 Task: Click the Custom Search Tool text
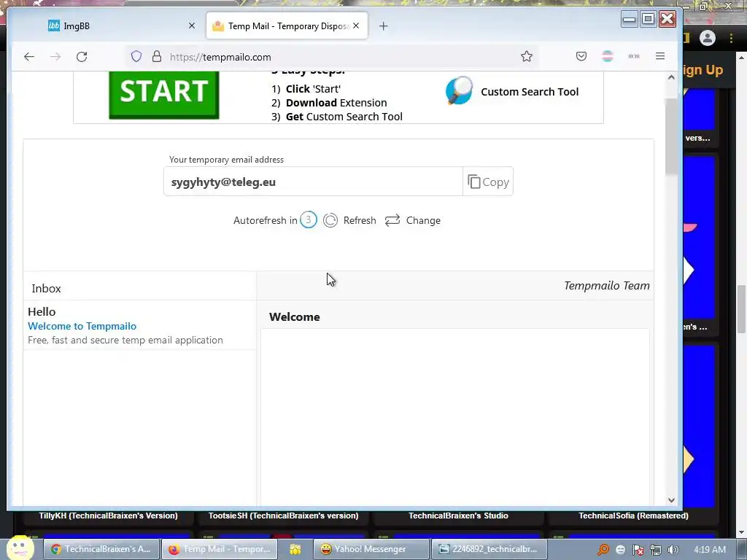tap(530, 92)
